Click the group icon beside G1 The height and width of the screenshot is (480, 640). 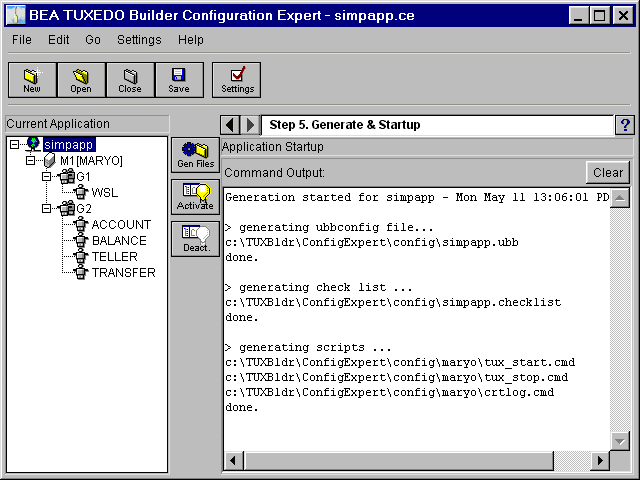point(67,176)
